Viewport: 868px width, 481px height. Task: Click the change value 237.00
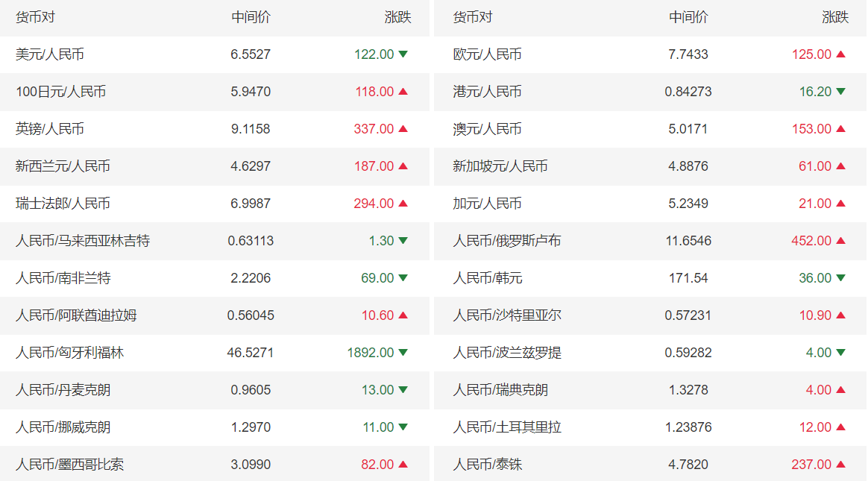click(811, 464)
